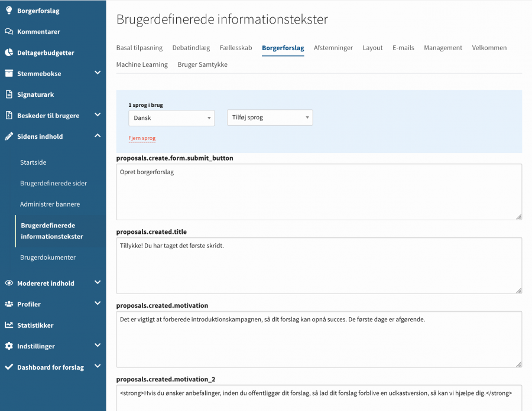Open Statistikker via the chart icon

8,325
